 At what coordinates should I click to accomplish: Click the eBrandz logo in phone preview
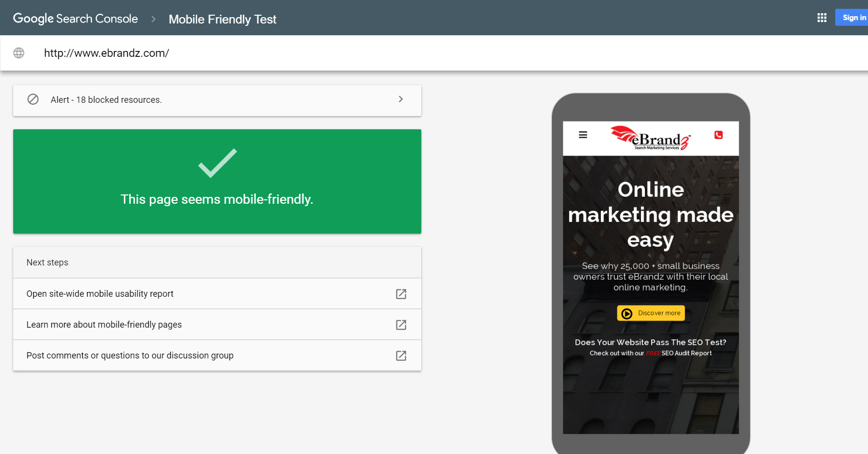[x=651, y=138]
